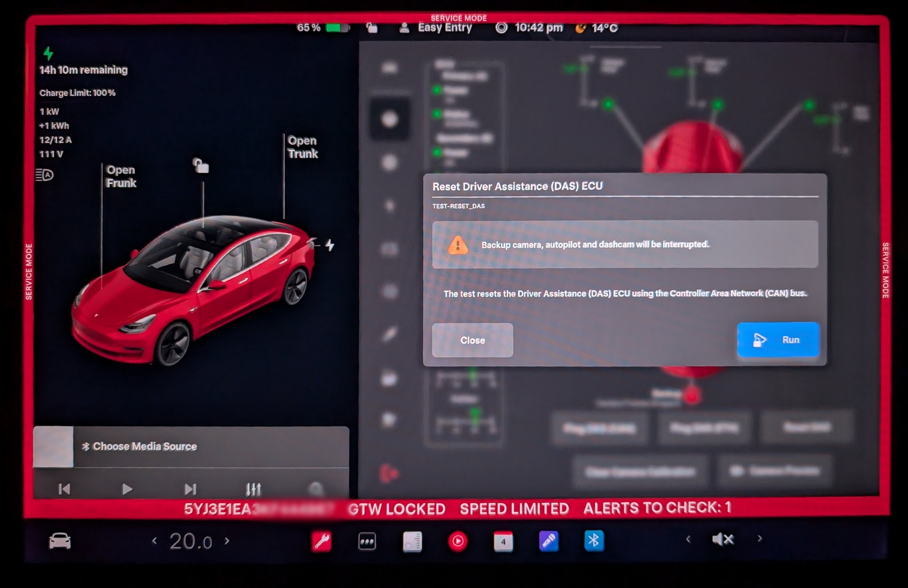This screenshot has width=908, height=588.
Task: Decrease temperature with left chevron
Action: click(x=154, y=541)
